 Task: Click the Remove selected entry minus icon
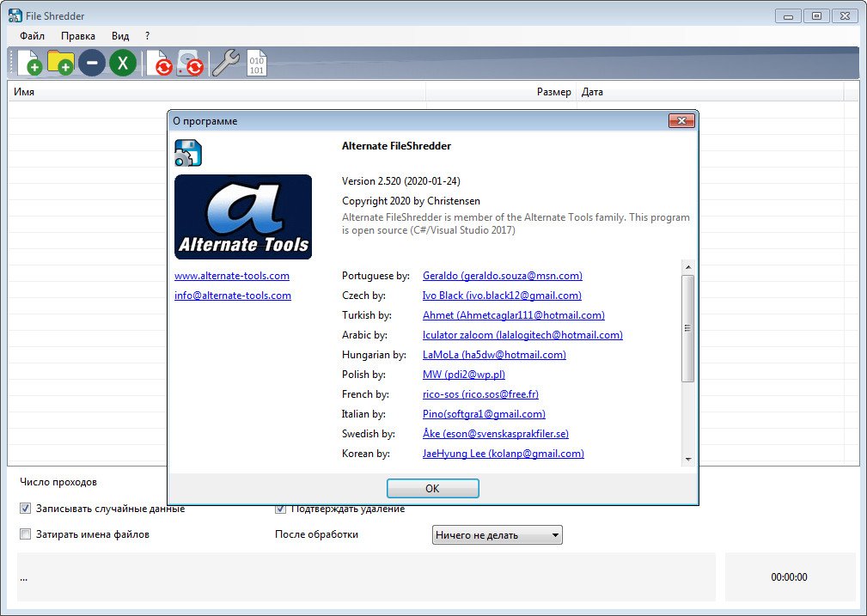(92, 63)
